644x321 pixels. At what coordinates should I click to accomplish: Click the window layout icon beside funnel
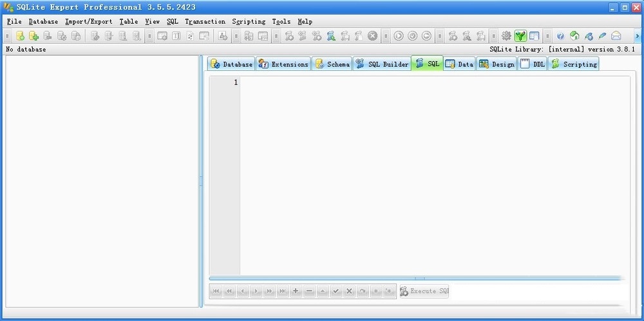point(534,36)
